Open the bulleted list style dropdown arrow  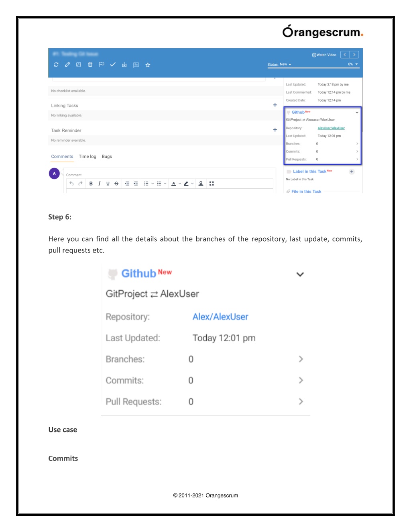[165, 183]
